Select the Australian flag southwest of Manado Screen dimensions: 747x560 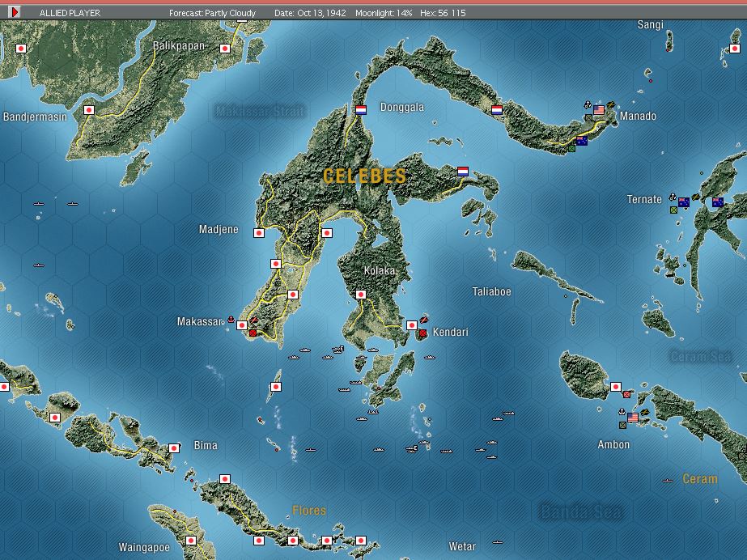click(x=582, y=141)
